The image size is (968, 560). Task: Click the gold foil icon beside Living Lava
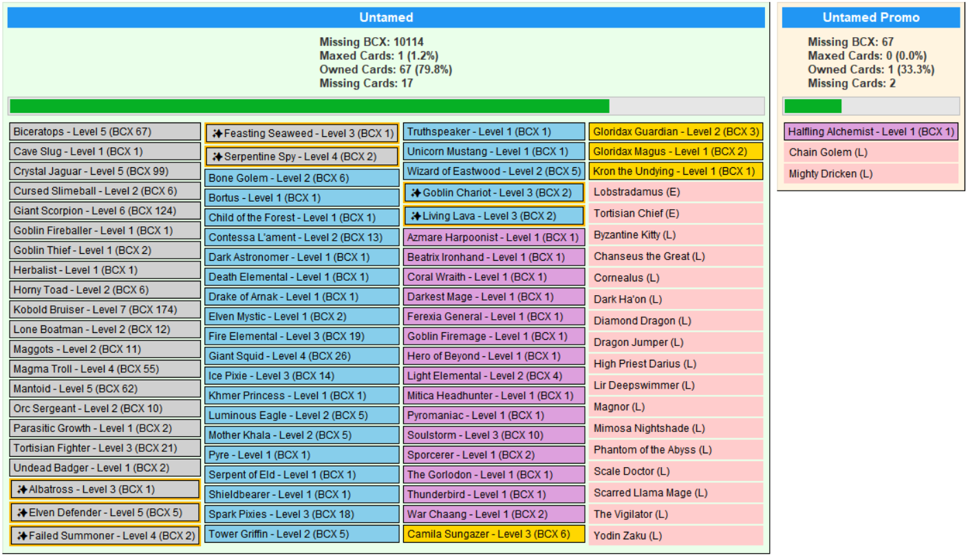pyautogui.click(x=416, y=217)
